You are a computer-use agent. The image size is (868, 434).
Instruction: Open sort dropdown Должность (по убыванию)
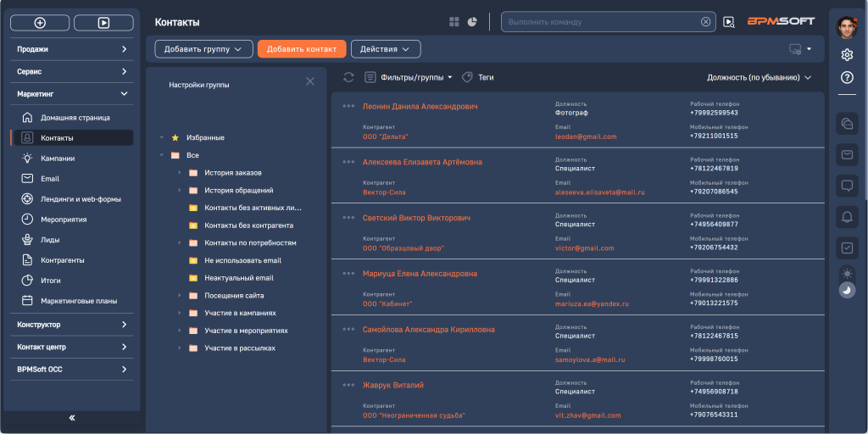(759, 77)
